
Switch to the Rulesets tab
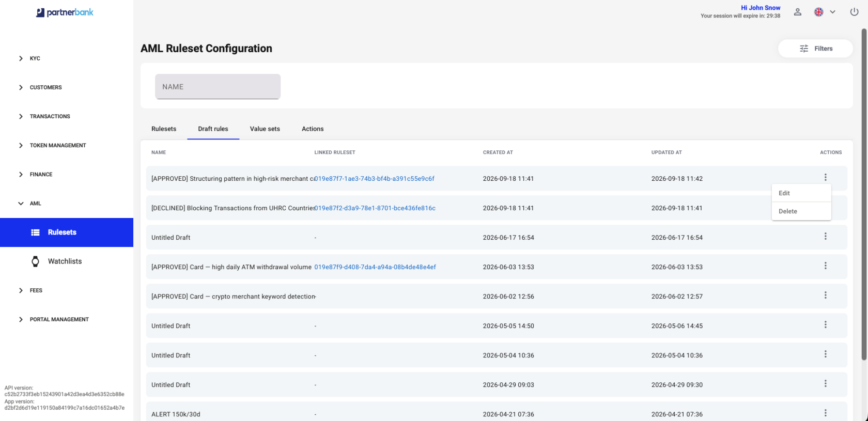tap(164, 129)
